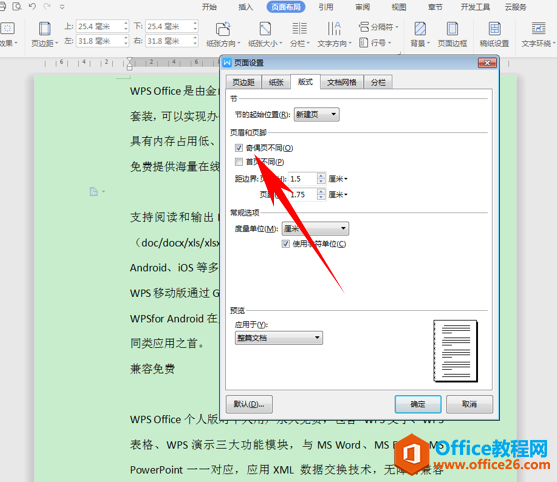Click the document line '兼容免费'

click(152, 369)
